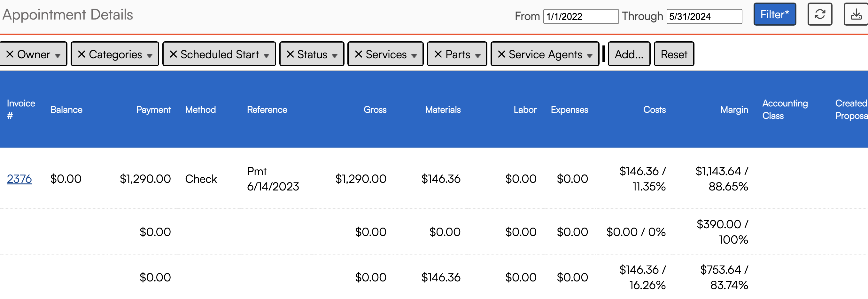Edit the From date field
The height and width of the screenshot is (299, 868).
(581, 16)
